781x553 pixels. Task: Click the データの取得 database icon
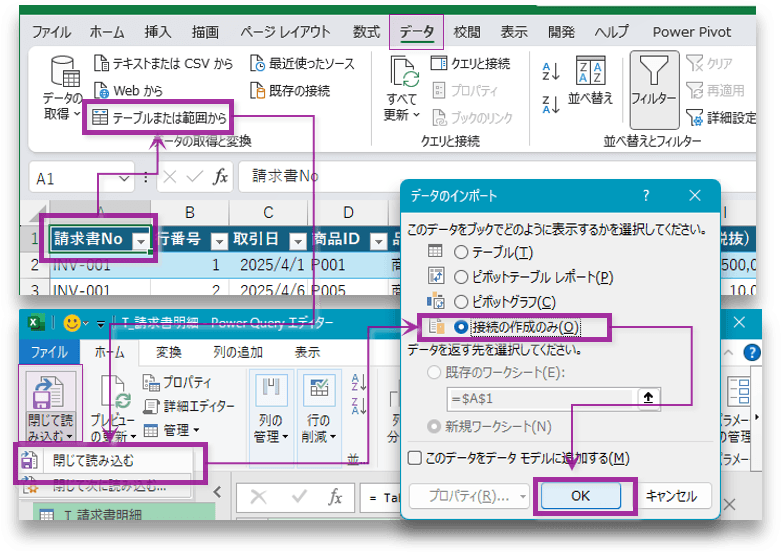click(65, 72)
